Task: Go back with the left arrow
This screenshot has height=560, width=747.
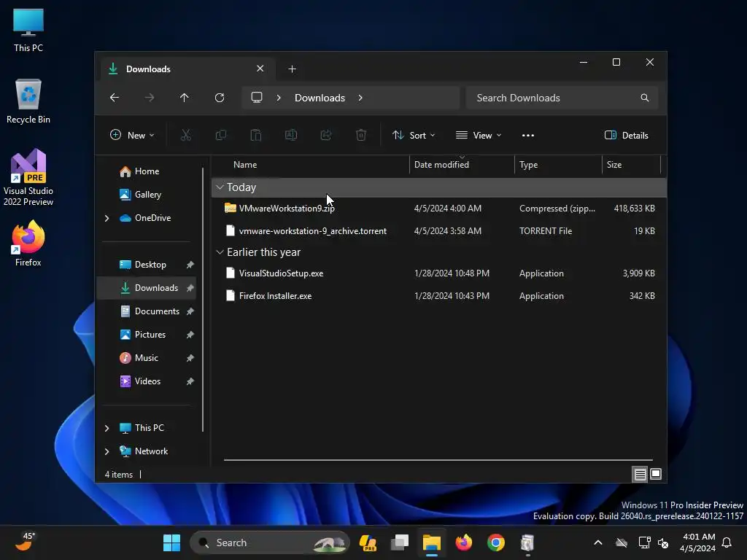Action: pyautogui.click(x=115, y=98)
